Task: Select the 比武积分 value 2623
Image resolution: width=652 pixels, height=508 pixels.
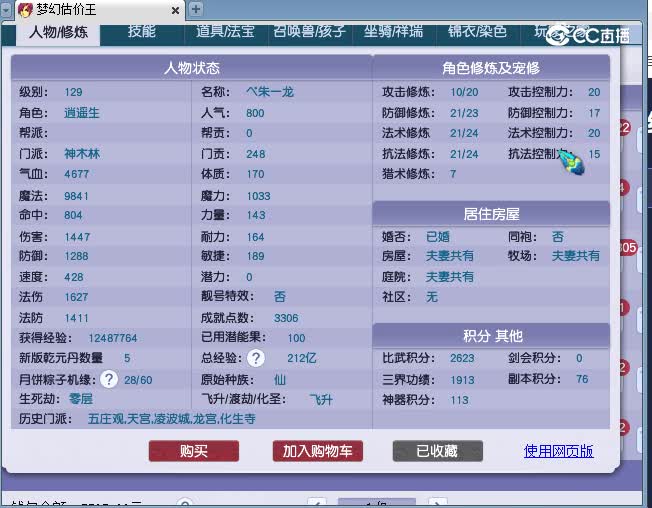Action: coord(462,358)
